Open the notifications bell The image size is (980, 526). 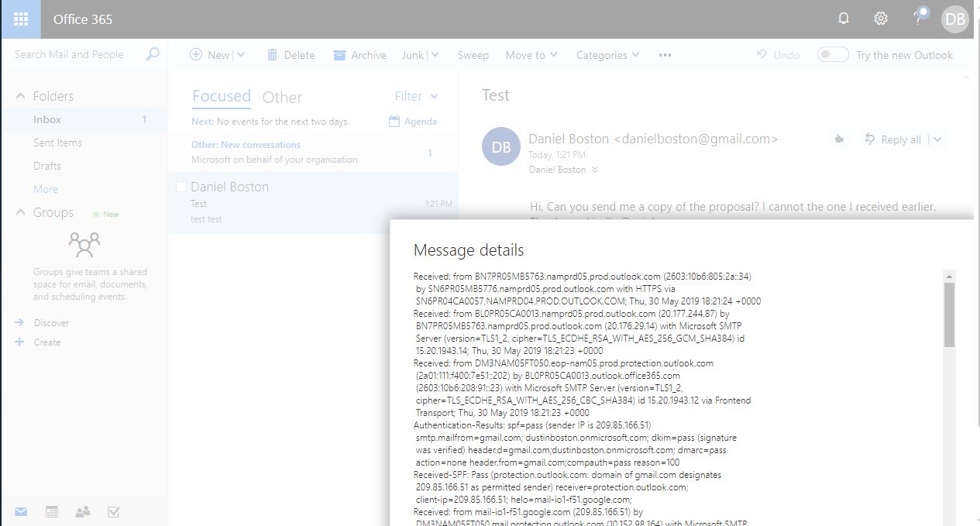point(844,19)
